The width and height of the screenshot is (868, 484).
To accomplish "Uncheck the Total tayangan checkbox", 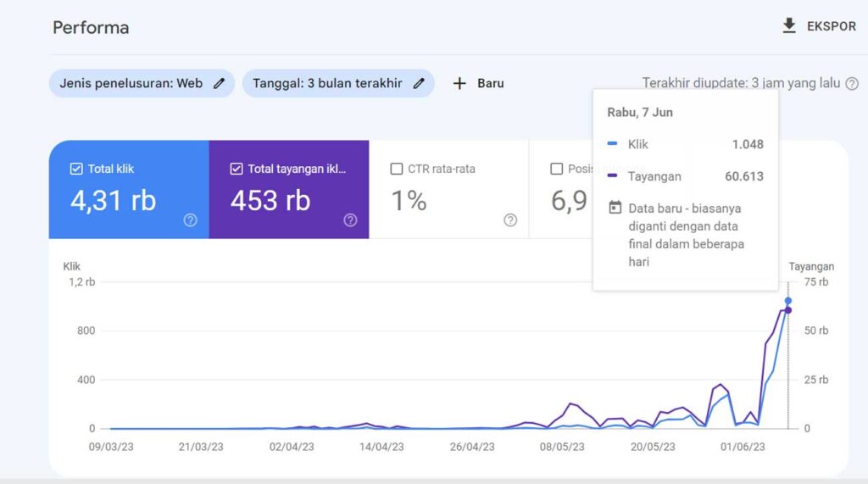I will (x=236, y=169).
